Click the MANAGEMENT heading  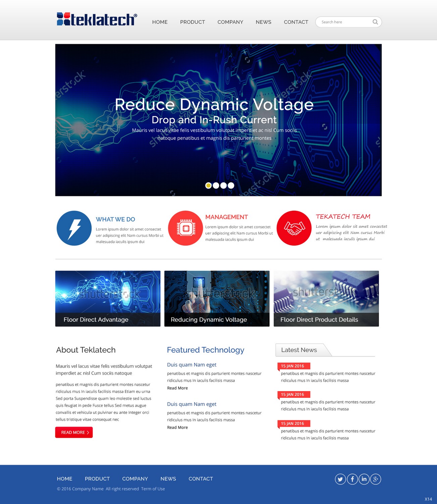point(227,217)
